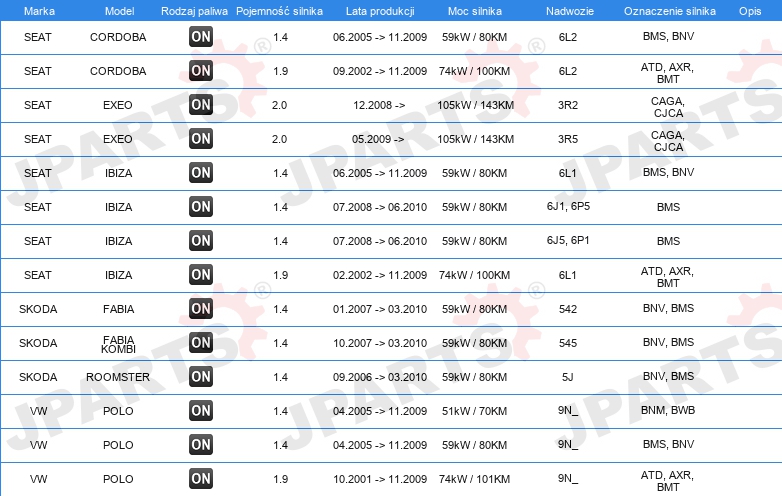Click engine codes BNV, BMS in Fabia Kombi row
Viewport: 782px width, 496px height.
coord(668,342)
